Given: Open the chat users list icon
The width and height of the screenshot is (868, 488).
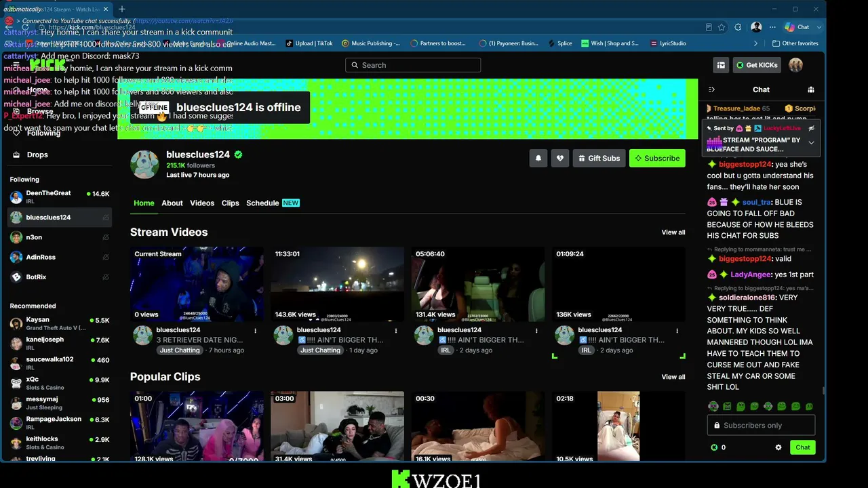Looking at the screenshot, I should point(811,89).
